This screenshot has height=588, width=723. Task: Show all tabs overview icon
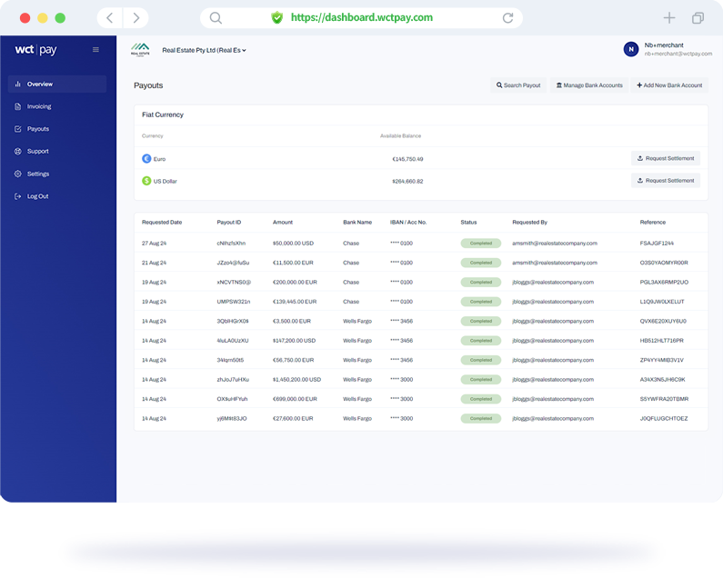698,18
